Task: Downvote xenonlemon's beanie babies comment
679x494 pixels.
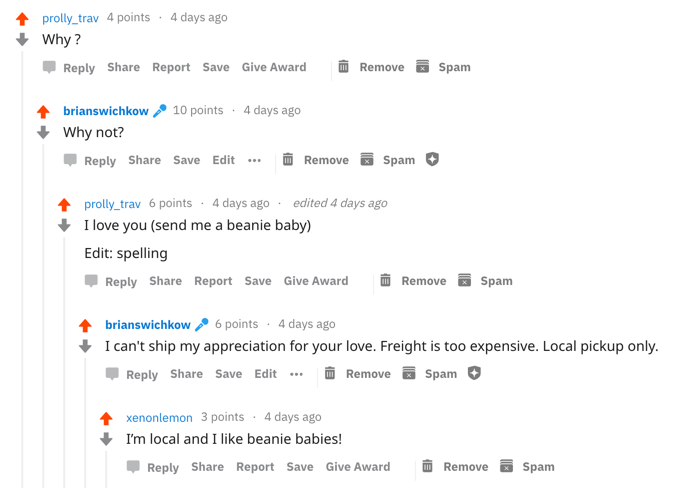Action: coord(106,439)
